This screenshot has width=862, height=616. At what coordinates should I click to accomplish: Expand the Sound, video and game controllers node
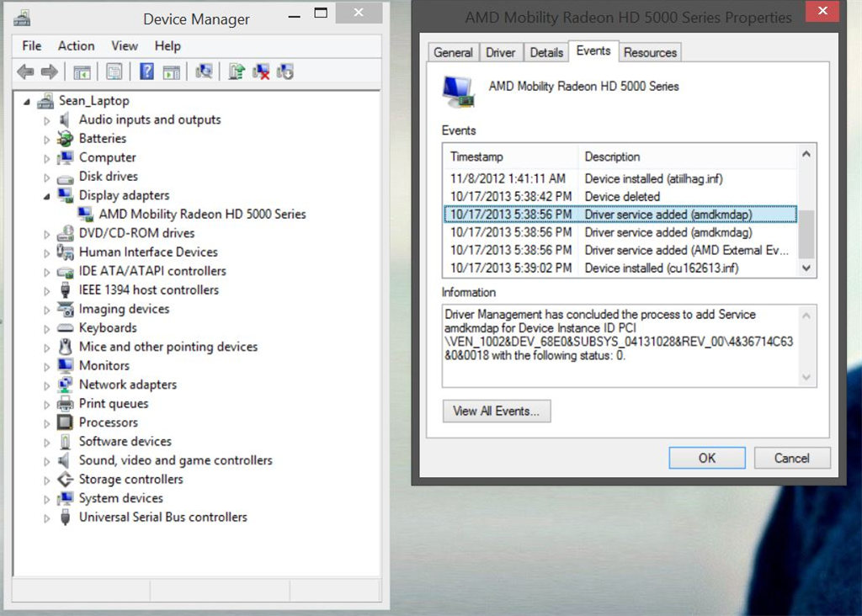pyautogui.click(x=47, y=461)
